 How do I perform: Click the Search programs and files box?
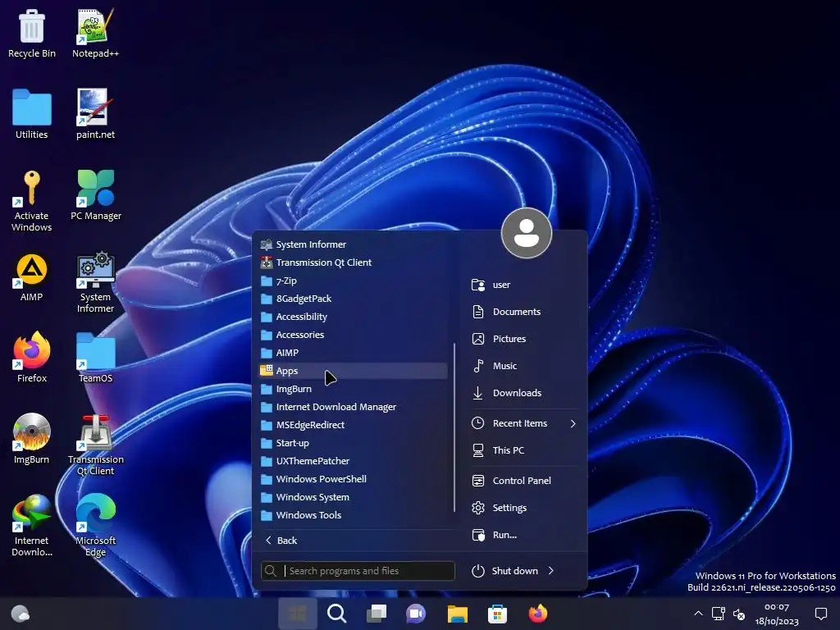(x=358, y=571)
